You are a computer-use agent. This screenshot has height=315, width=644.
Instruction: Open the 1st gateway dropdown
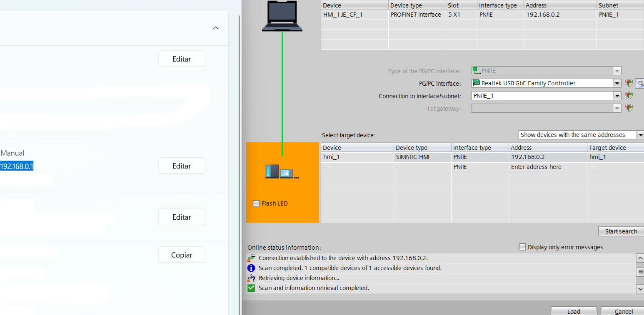point(617,108)
